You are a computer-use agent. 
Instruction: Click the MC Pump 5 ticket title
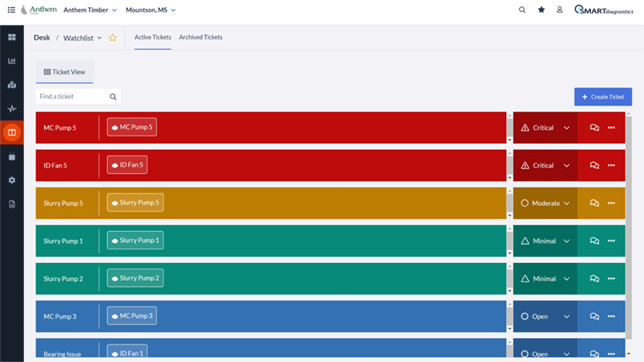point(60,128)
